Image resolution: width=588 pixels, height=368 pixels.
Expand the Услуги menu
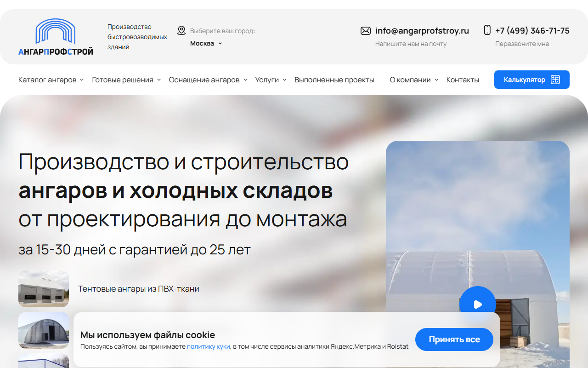[271, 80]
